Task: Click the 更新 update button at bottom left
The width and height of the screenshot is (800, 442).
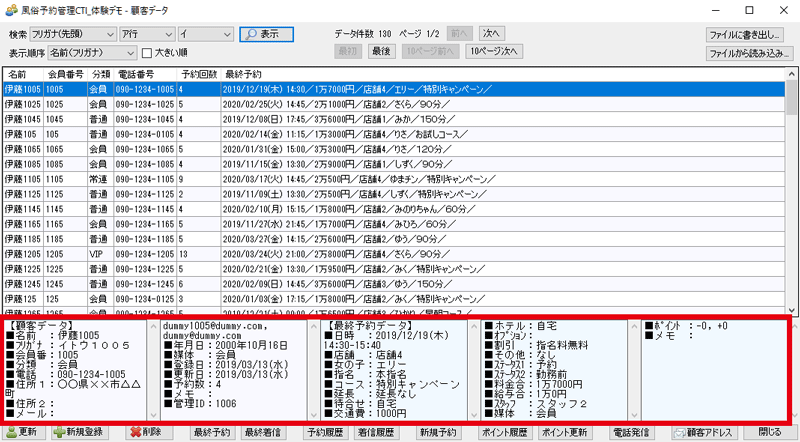Action: 24,432
